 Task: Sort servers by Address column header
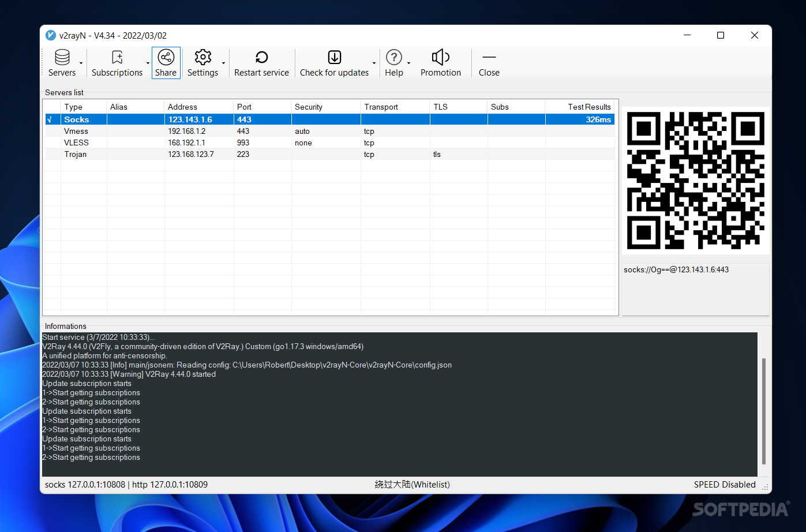[199, 107]
